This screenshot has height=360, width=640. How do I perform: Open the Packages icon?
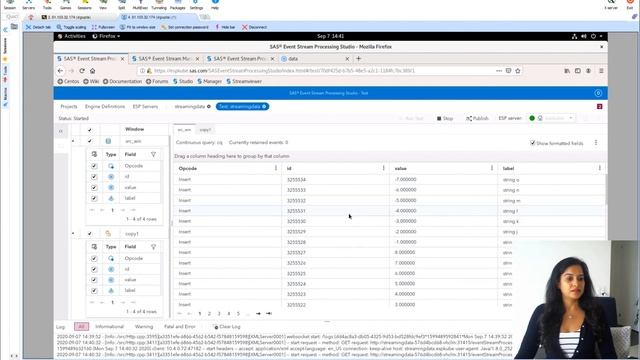click(178, 4)
